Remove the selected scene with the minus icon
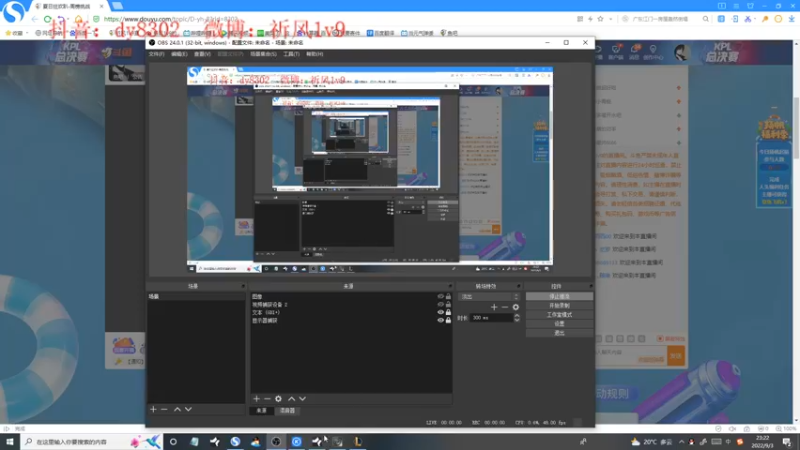800x450 pixels. [x=164, y=409]
